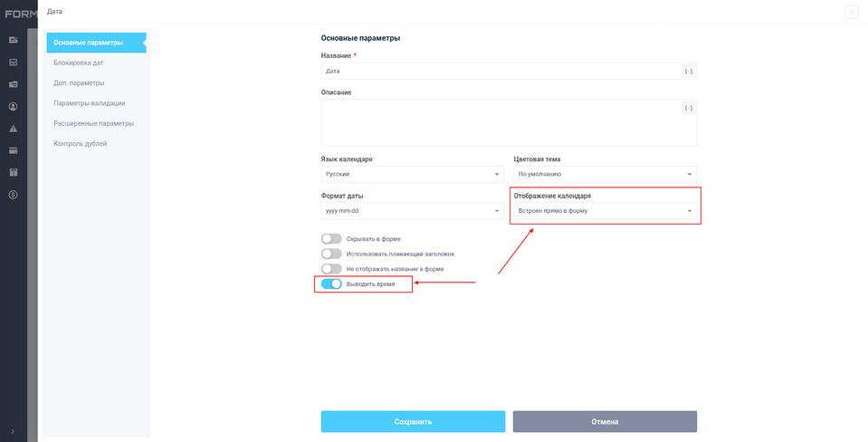The width and height of the screenshot is (868, 442).
Task: Open the warning triangle sidebar icon
Action: (14, 129)
